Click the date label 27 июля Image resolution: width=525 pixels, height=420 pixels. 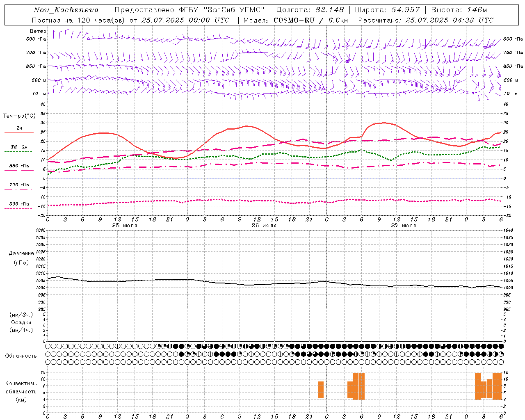pyautogui.click(x=404, y=226)
